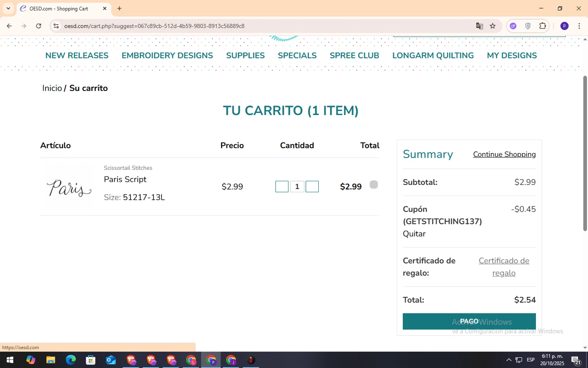Remove Paris Script from cart
Viewport: 588px width, 368px height.
[374, 184]
